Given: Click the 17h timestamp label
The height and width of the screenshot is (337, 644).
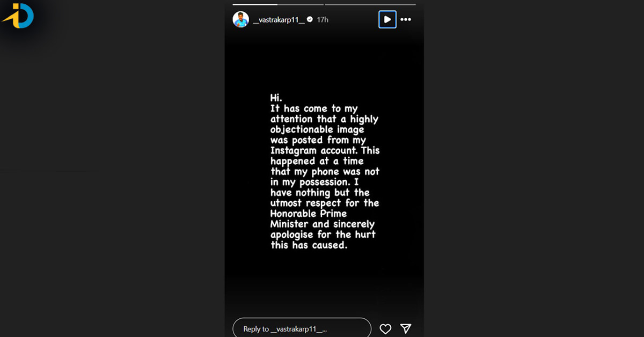Looking at the screenshot, I should click(322, 19).
